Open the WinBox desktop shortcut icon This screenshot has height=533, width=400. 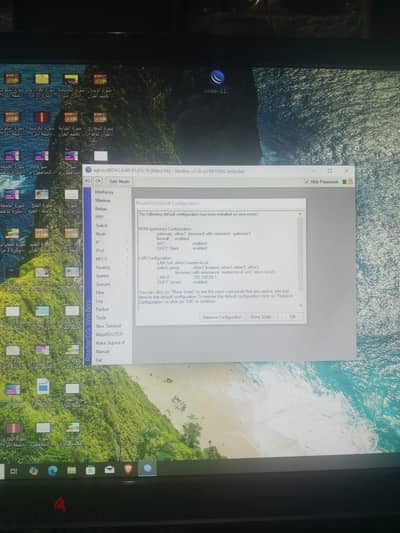[x=216, y=78]
